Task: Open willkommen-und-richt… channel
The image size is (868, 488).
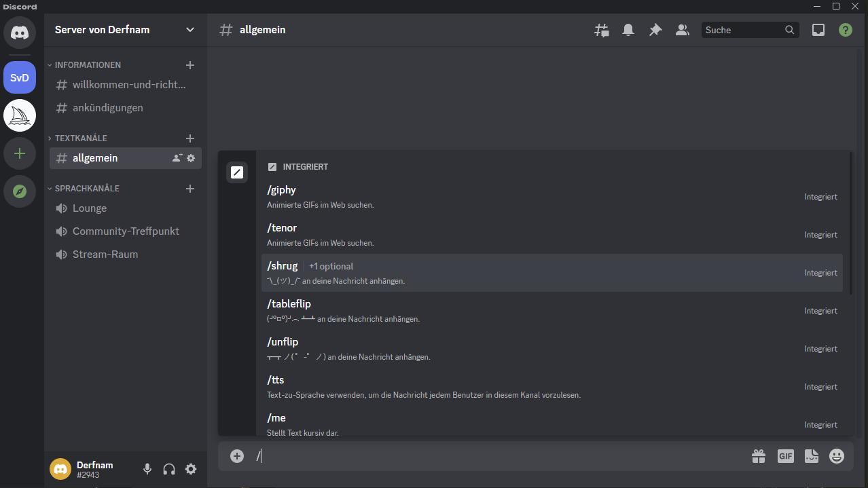Action: pyautogui.click(x=126, y=85)
